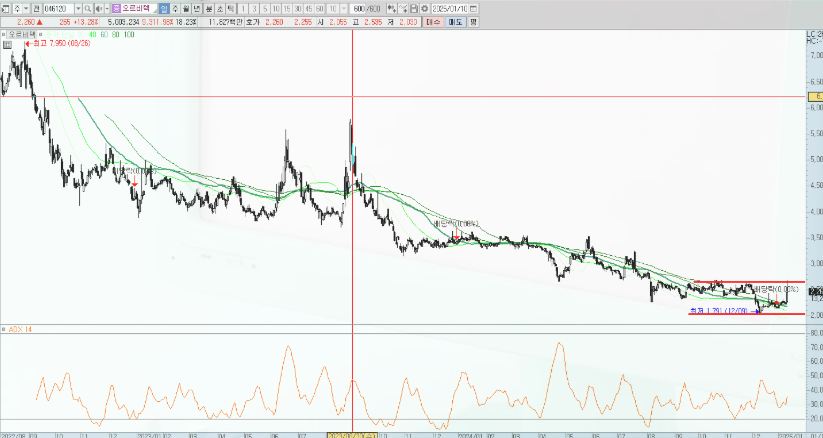This screenshot has height=438, width=823.
Task: Click the volume value 5,009,234
Action: pyautogui.click(x=123, y=22)
